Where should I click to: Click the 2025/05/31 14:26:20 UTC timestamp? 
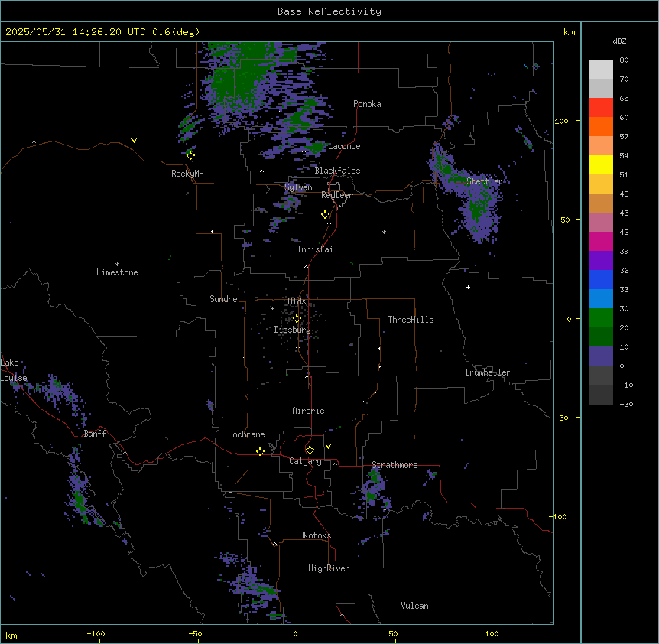[76, 32]
